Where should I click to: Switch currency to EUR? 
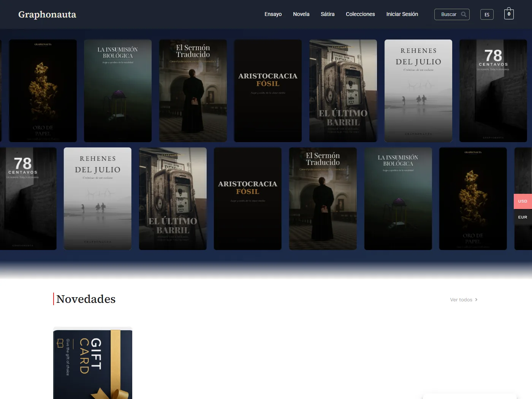(x=523, y=217)
